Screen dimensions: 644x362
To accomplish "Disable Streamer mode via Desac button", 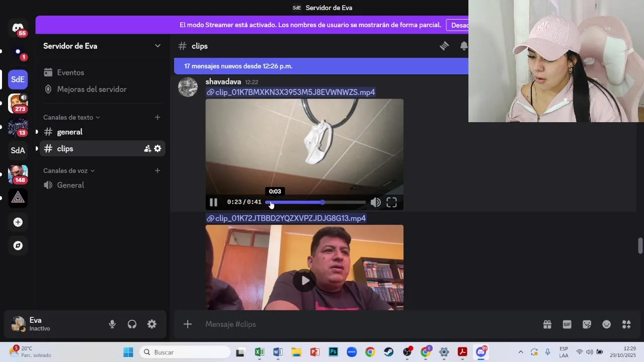I will pos(457,25).
